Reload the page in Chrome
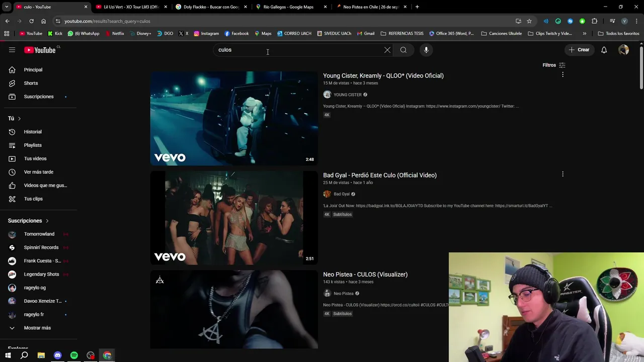644x362 pixels. tap(31, 21)
